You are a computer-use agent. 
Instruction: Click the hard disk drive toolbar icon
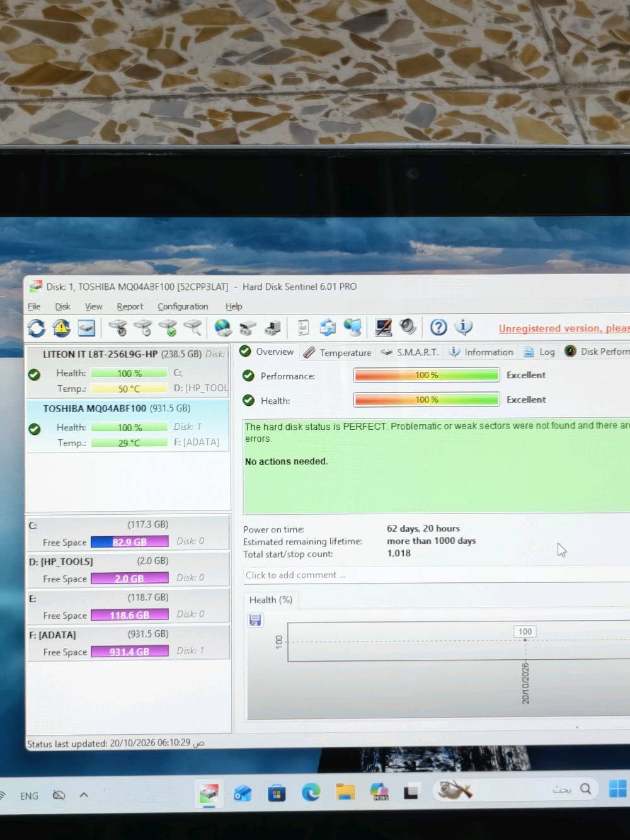pos(86,328)
